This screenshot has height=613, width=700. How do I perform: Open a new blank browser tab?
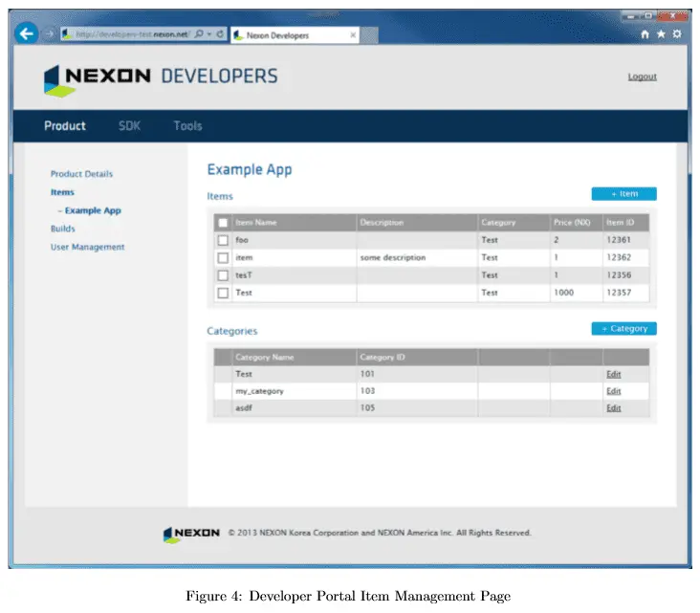point(369,35)
